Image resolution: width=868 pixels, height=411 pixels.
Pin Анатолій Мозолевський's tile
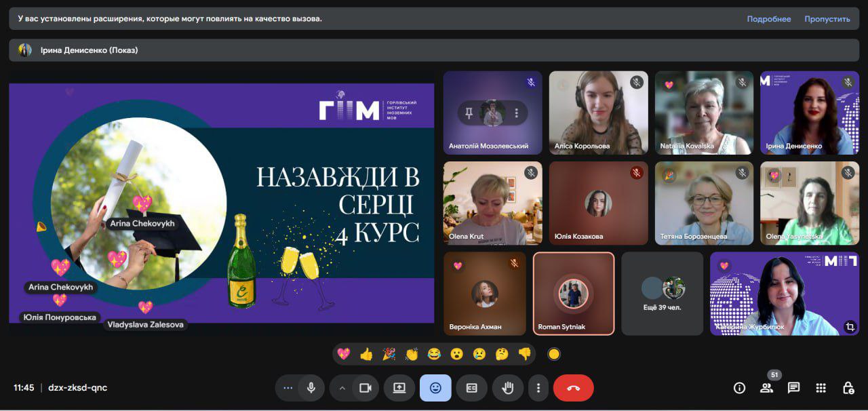(x=469, y=113)
